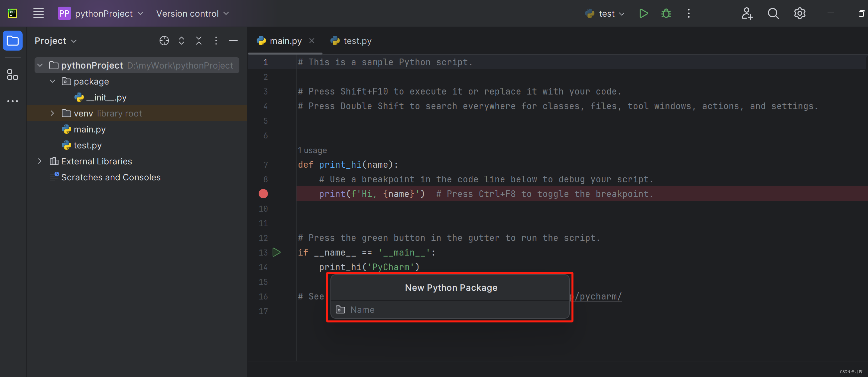Click the pycharm help URL link
The height and width of the screenshot is (377, 868).
(596, 296)
